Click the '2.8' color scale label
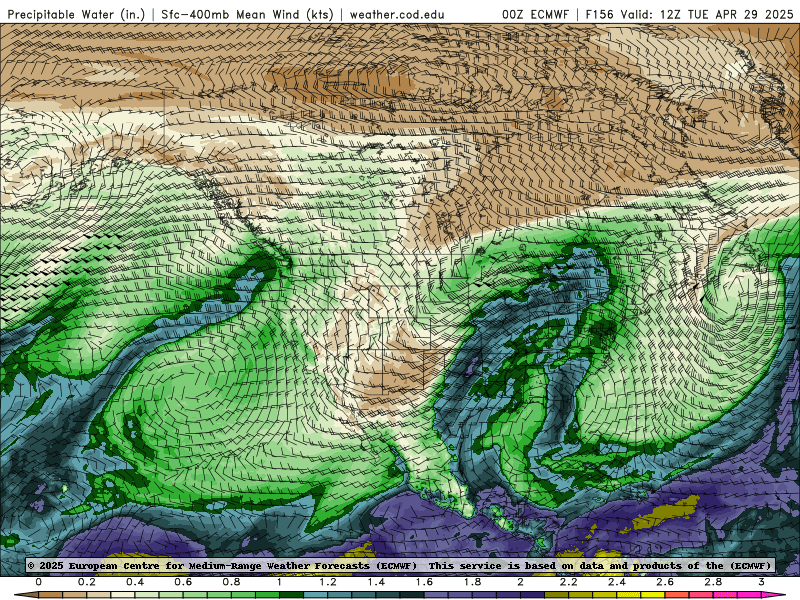 (713, 582)
